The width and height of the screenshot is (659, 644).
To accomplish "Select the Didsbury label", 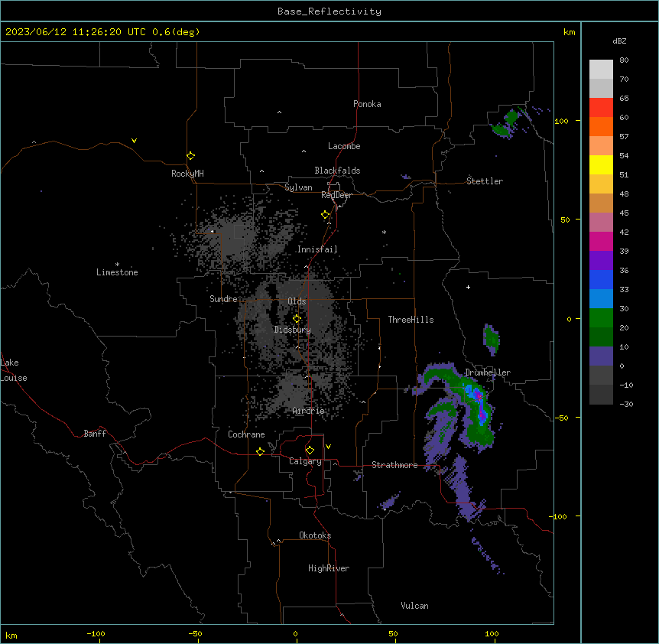I will (292, 330).
